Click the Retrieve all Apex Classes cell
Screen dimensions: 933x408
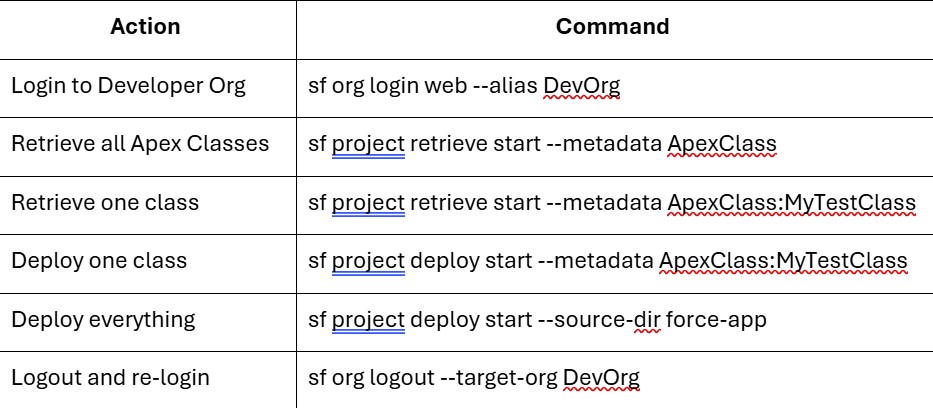tap(140, 143)
